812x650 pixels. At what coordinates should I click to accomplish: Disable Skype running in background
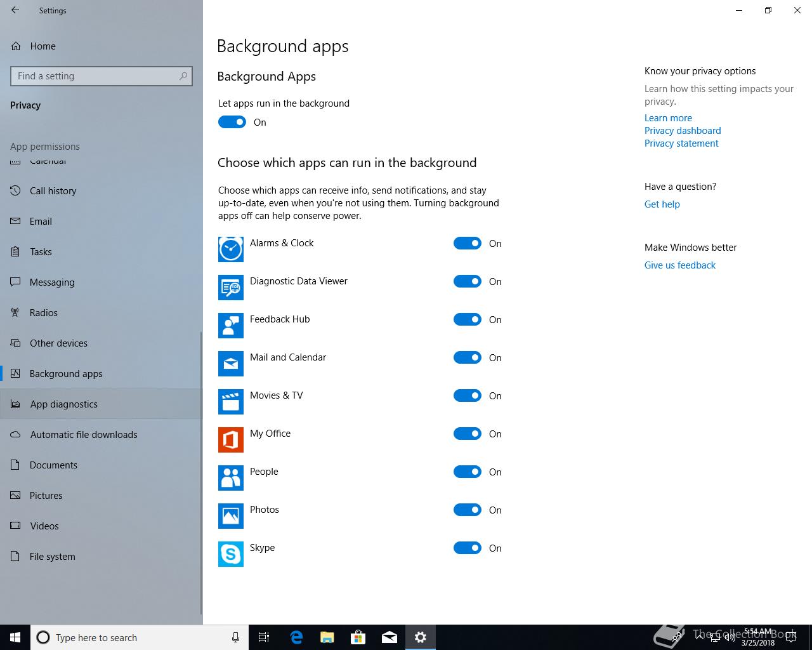(468, 548)
